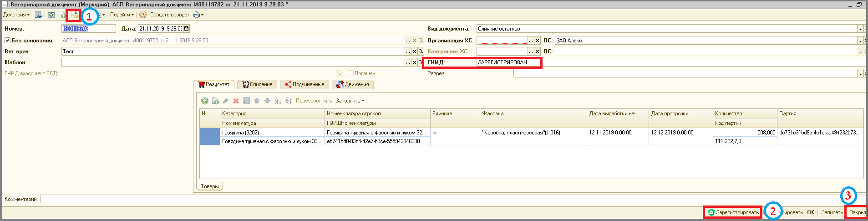Click the copy row icon in the table toolbar

(x=215, y=101)
